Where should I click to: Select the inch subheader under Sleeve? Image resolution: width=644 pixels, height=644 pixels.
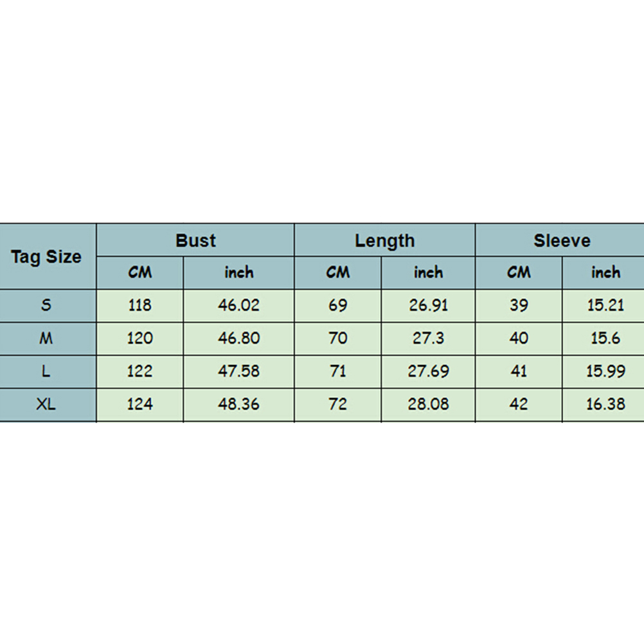(x=605, y=273)
